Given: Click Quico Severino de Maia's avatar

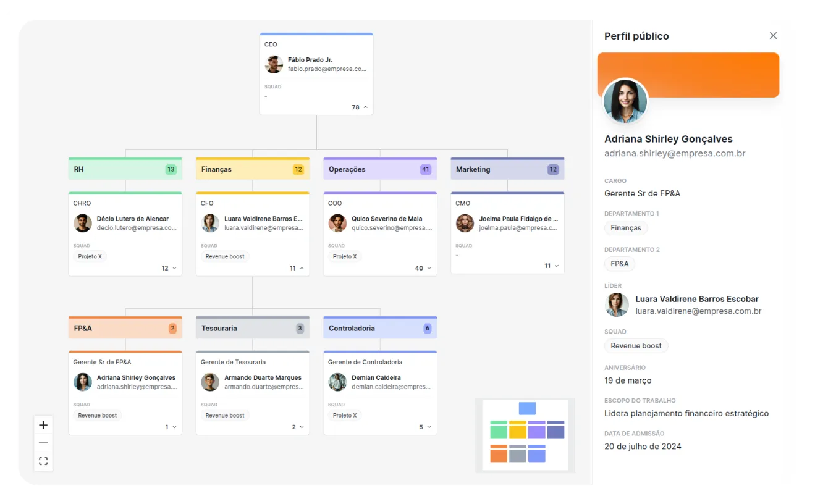Looking at the screenshot, I should tap(337, 223).
